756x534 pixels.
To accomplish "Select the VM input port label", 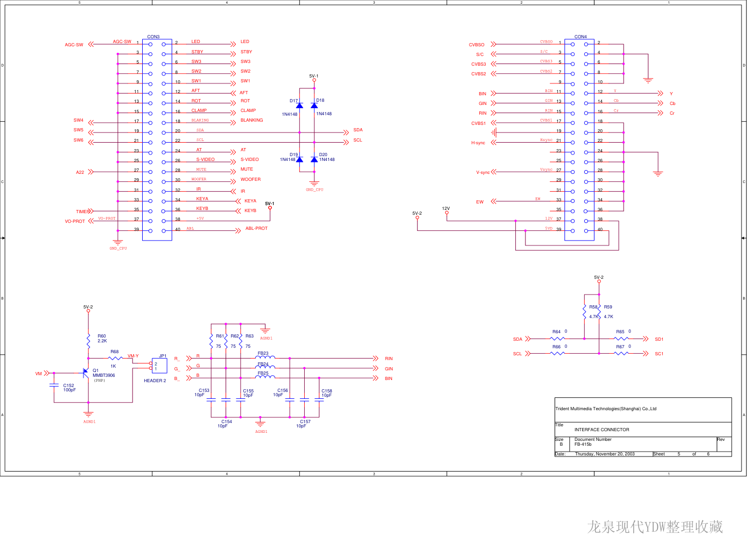I will click(x=39, y=374).
